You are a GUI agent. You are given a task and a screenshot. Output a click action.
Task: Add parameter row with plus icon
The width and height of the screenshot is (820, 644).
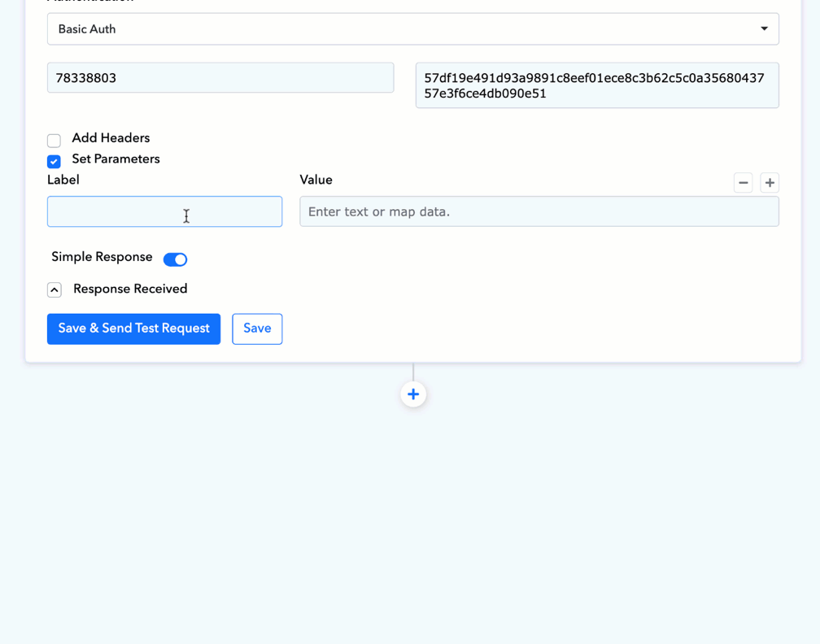pos(770,182)
